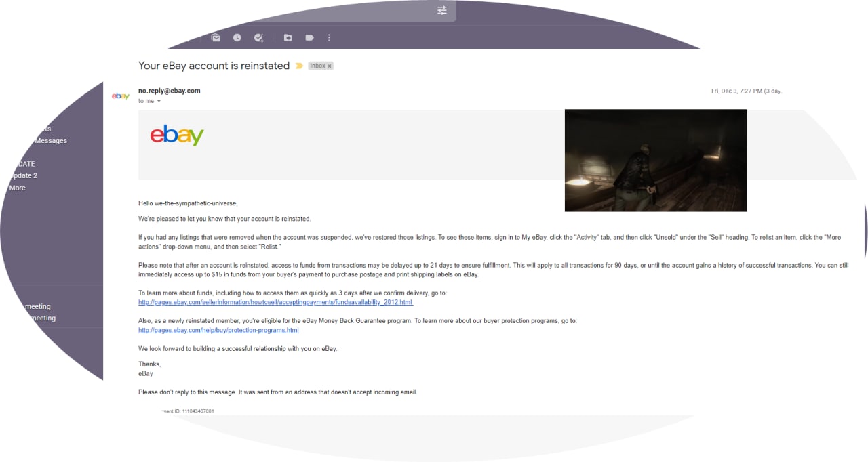The height and width of the screenshot is (462, 868).
Task: Click the dark video game image overlay
Action: tap(656, 161)
